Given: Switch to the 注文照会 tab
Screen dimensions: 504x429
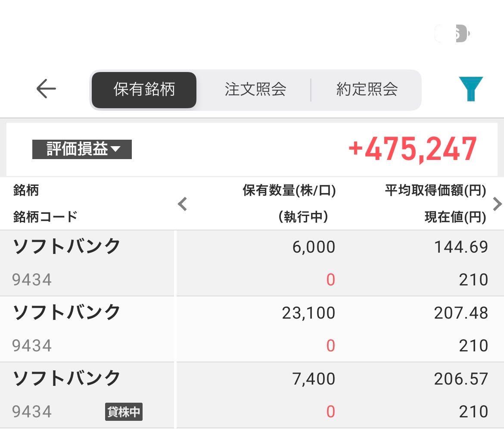Looking at the screenshot, I should tap(255, 89).
